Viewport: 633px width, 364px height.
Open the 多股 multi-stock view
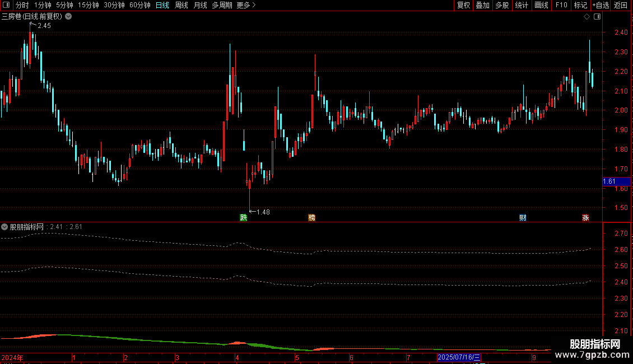point(502,5)
